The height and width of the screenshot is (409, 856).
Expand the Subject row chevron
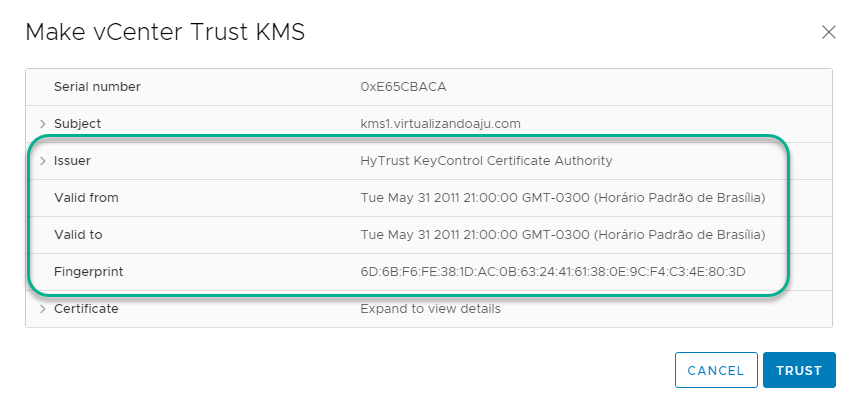tap(43, 124)
